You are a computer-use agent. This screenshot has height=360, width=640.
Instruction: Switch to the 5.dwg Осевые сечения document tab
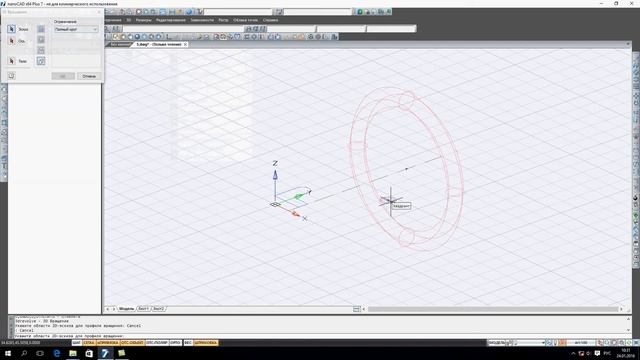coord(158,44)
